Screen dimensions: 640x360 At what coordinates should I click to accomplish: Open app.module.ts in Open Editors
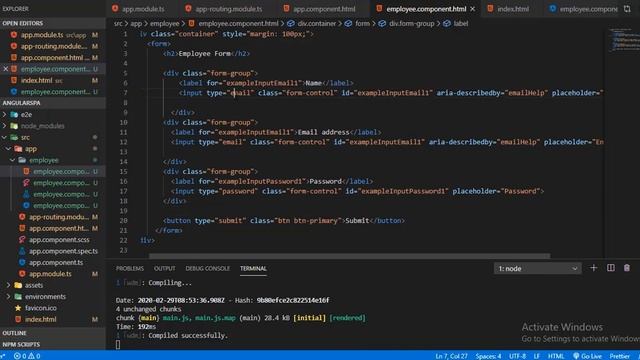point(53,35)
